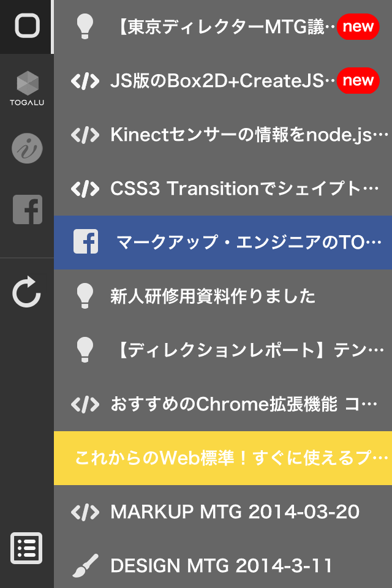Select the マークアップ・エンジニアのTO blue item
392x588 pixels.
[x=223, y=243]
